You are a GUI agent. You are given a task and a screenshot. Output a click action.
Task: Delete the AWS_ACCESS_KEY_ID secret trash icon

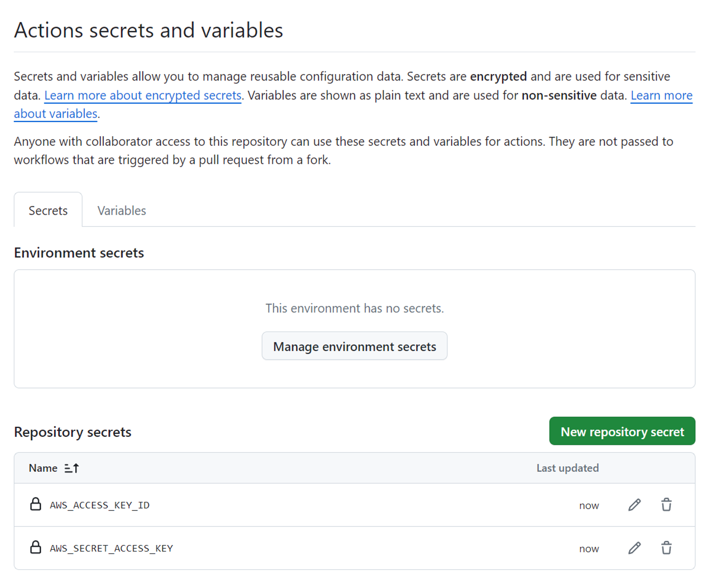666,505
